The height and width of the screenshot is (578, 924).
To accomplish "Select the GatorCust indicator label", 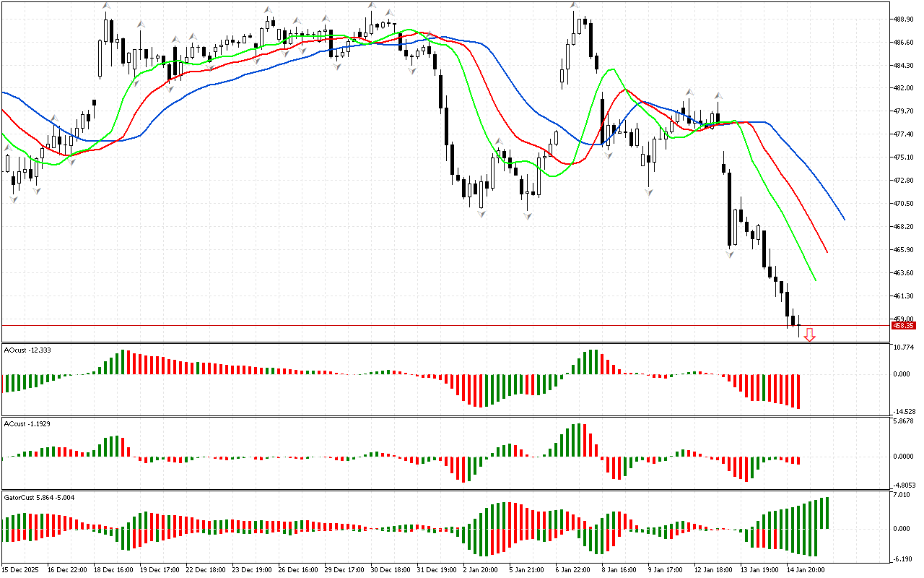I will tap(39, 498).
